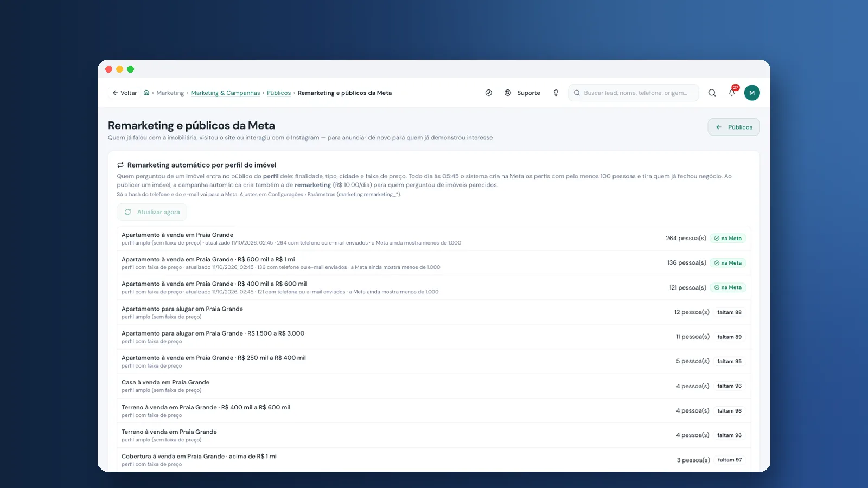The width and height of the screenshot is (868, 488).
Task: Click the faltam 88 badge
Action: (x=729, y=312)
